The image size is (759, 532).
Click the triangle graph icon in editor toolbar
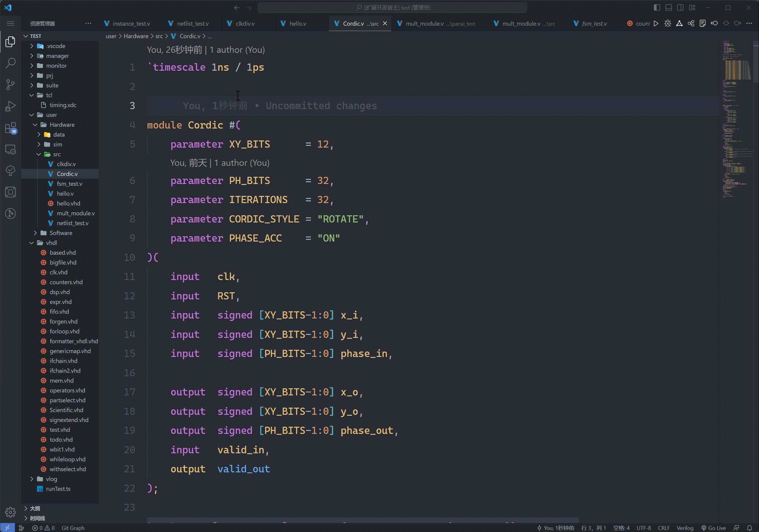pyautogui.click(x=679, y=24)
